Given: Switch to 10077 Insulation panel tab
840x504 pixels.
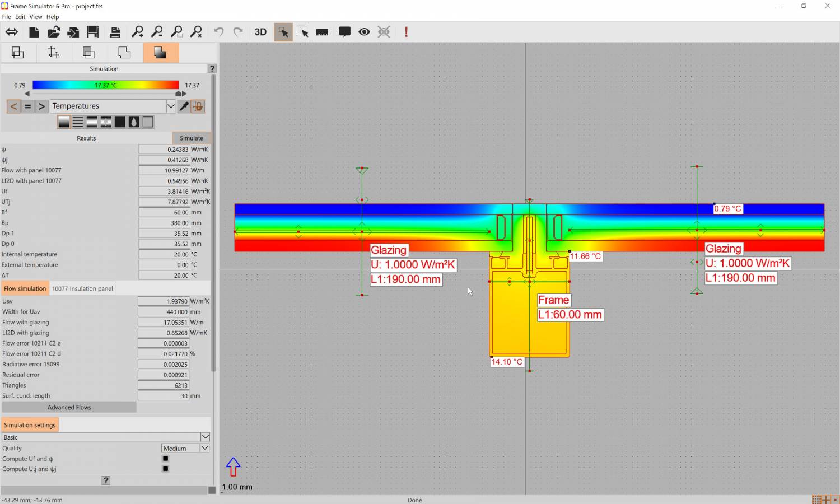Looking at the screenshot, I should (x=82, y=288).
